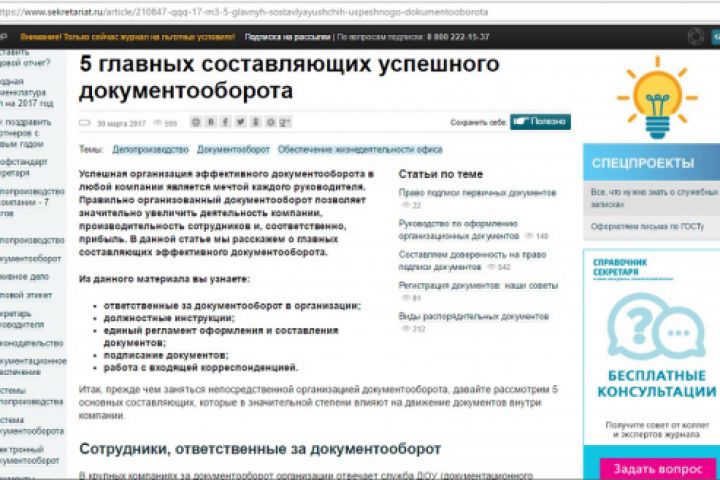Select Документационное обеспечение in the sidebar menu
This screenshot has width=720, height=480.
(33, 367)
